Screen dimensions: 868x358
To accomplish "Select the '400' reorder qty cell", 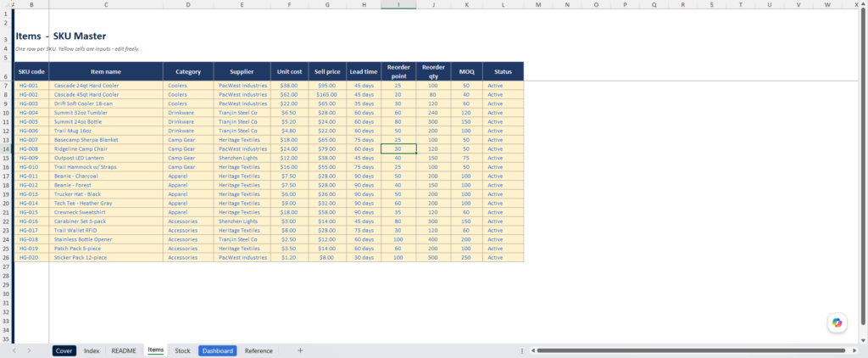I will tap(433, 239).
